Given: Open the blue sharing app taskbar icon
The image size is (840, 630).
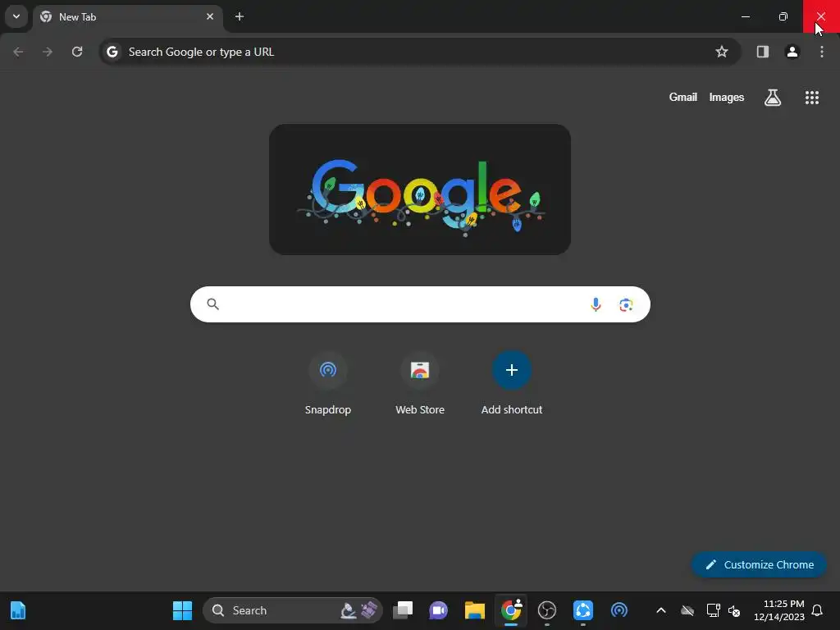Looking at the screenshot, I should (583, 610).
